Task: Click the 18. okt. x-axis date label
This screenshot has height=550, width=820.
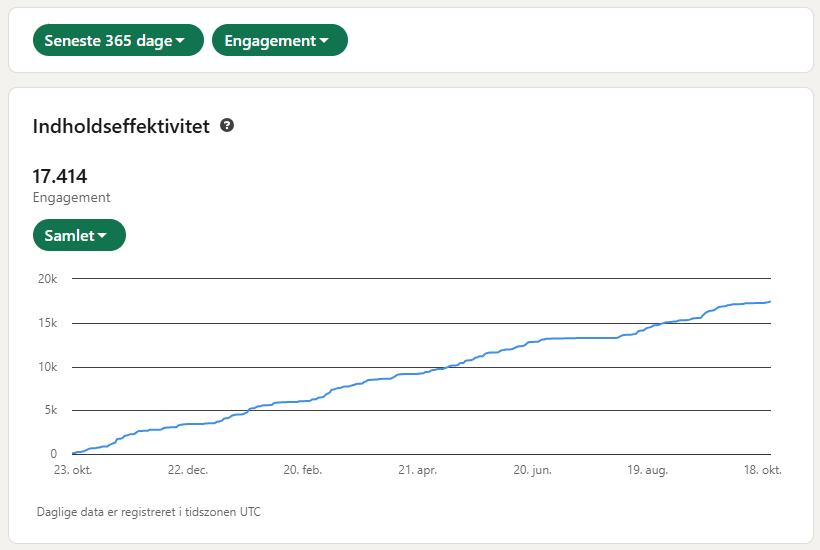Action: pyautogui.click(x=761, y=469)
